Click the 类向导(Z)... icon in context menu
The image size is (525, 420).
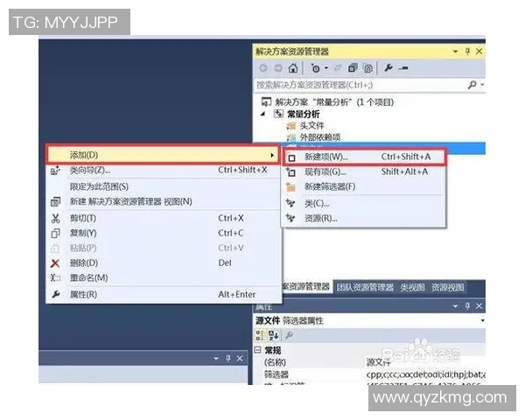point(55,171)
